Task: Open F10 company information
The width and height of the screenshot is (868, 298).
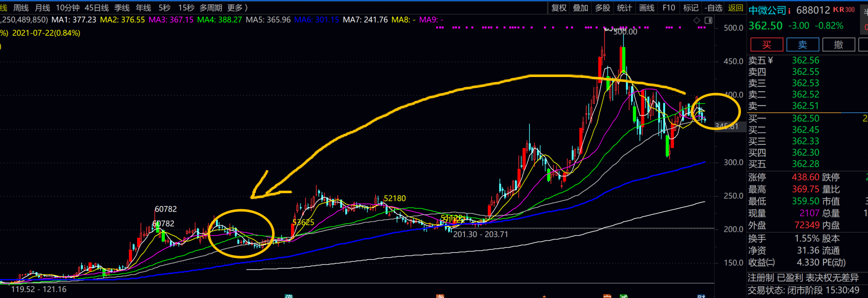Action: [669, 8]
